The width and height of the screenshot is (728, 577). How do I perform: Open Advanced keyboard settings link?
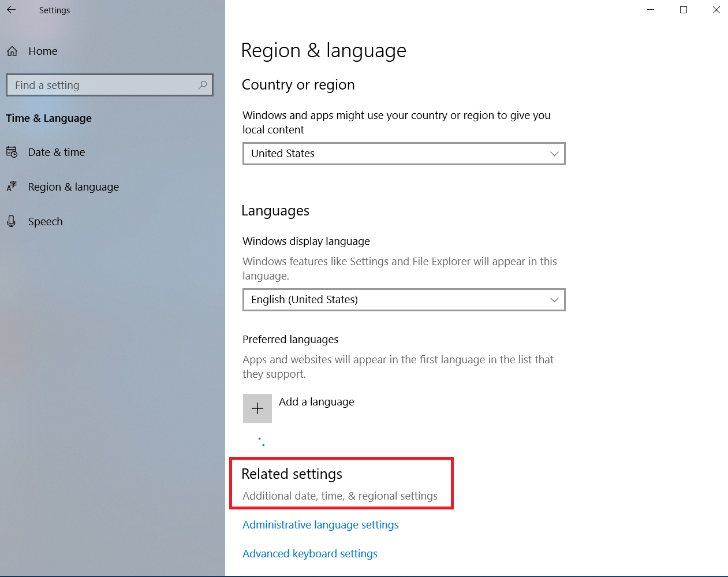[x=310, y=554]
